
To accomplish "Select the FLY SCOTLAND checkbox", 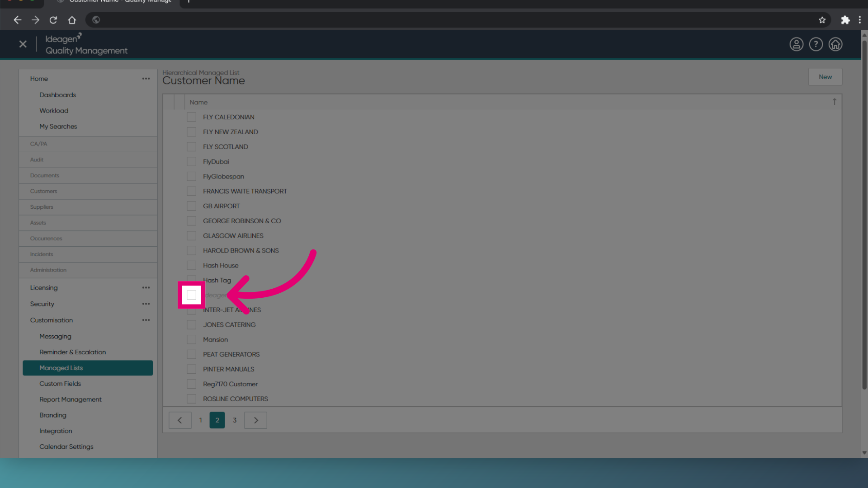I will [191, 147].
